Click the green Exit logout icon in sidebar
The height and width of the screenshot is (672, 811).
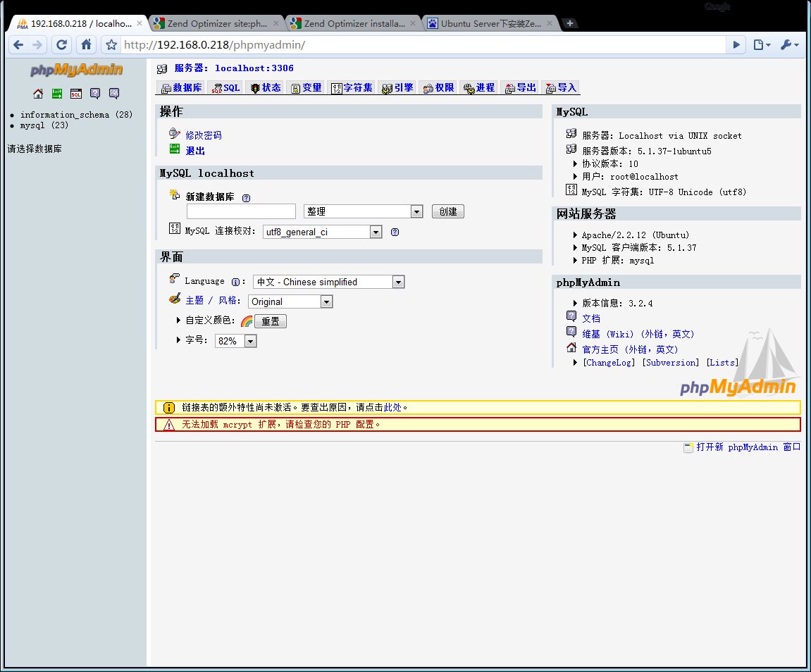tap(57, 94)
